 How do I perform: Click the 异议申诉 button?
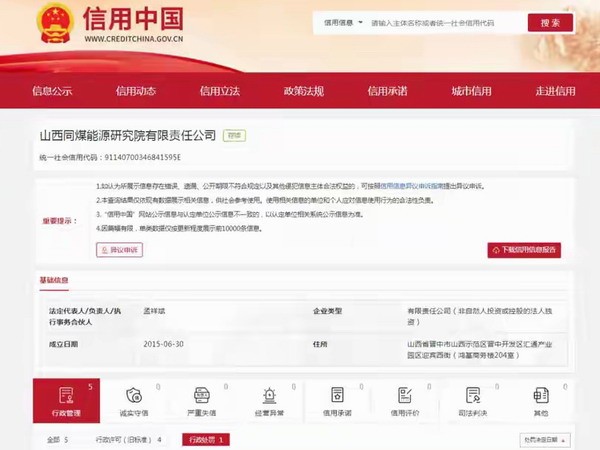[x=119, y=250]
